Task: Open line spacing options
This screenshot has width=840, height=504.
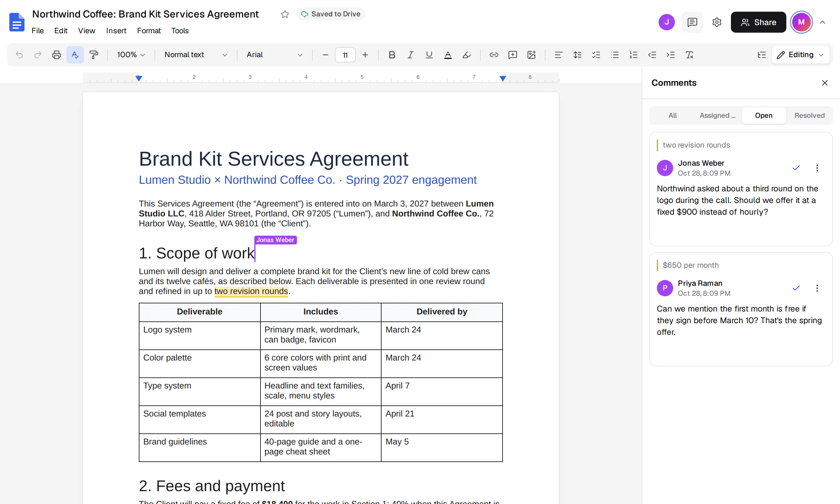Action: pyautogui.click(x=577, y=55)
